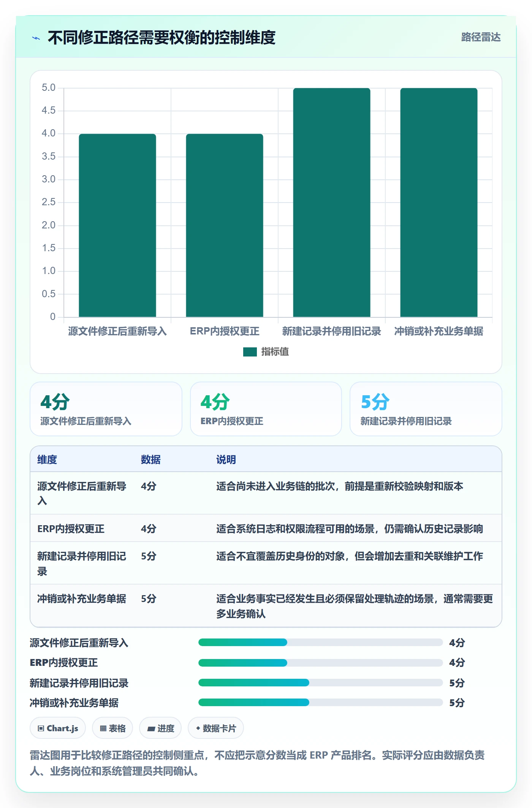Image resolution: width=532 pixels, height=808 pixels.
Task: Click x-axis label 源文件修正后重新导入
Action: [x=117, y=331]
